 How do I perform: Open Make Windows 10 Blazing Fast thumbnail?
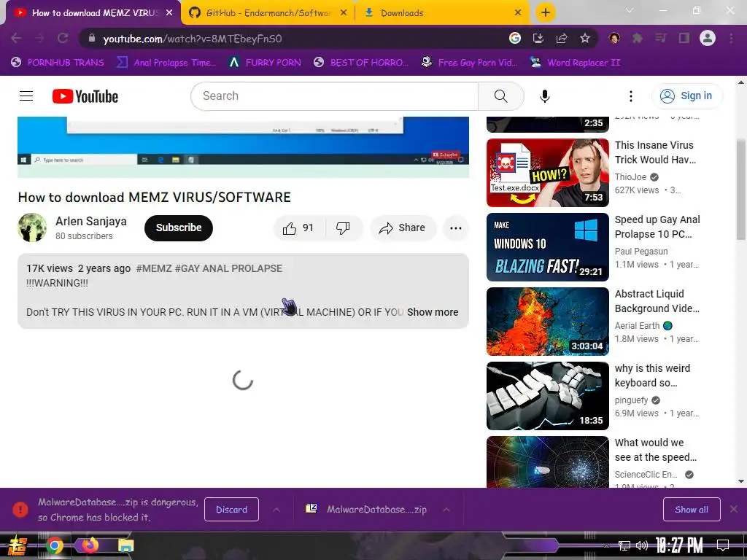pos(547,247)
